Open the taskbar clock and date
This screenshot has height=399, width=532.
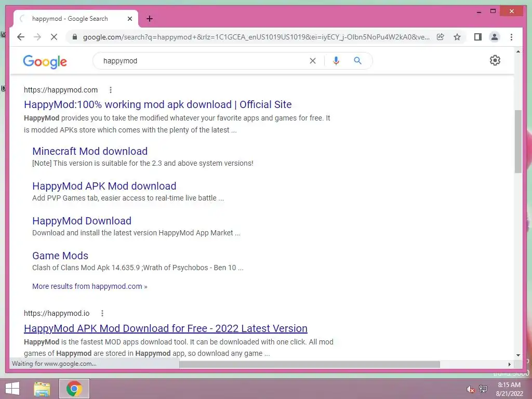509,389
